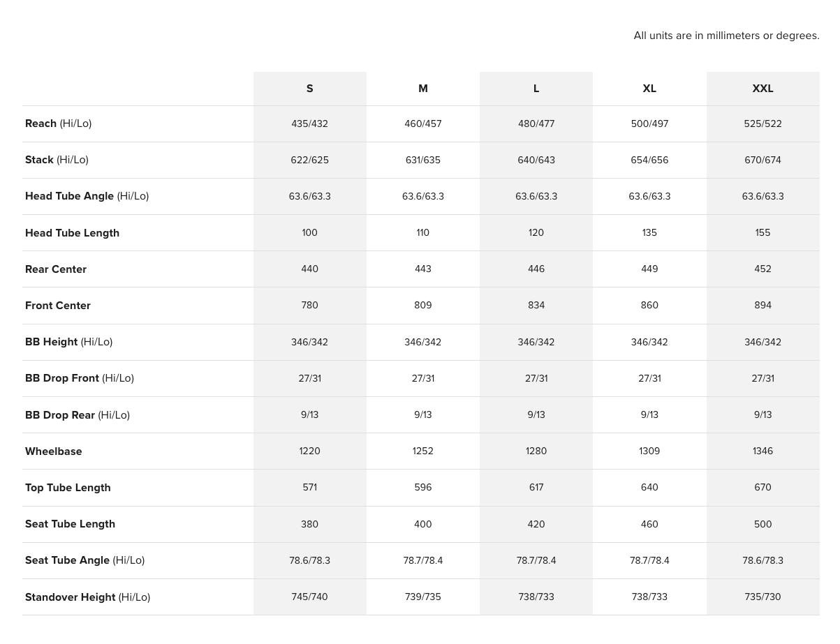Click the Head Tube Angle row label
Screen dimensions: 840x644
tap(87, 196)
